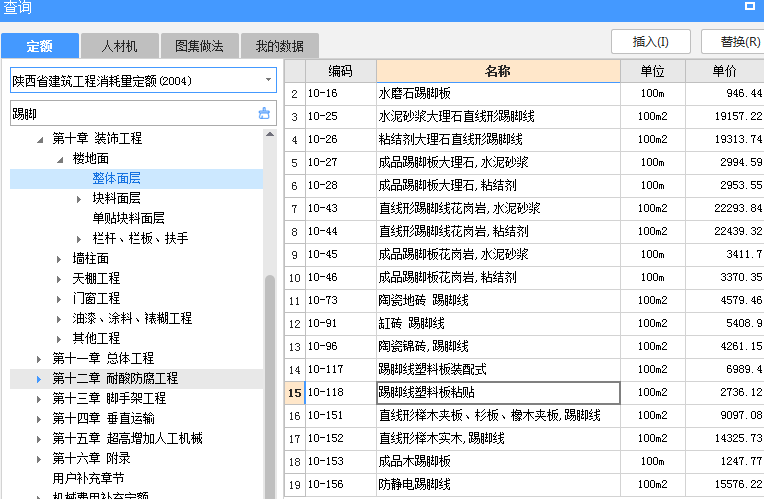Expand the 墙柱面 node
Screen dimensions: 764x499
(59, 259)
